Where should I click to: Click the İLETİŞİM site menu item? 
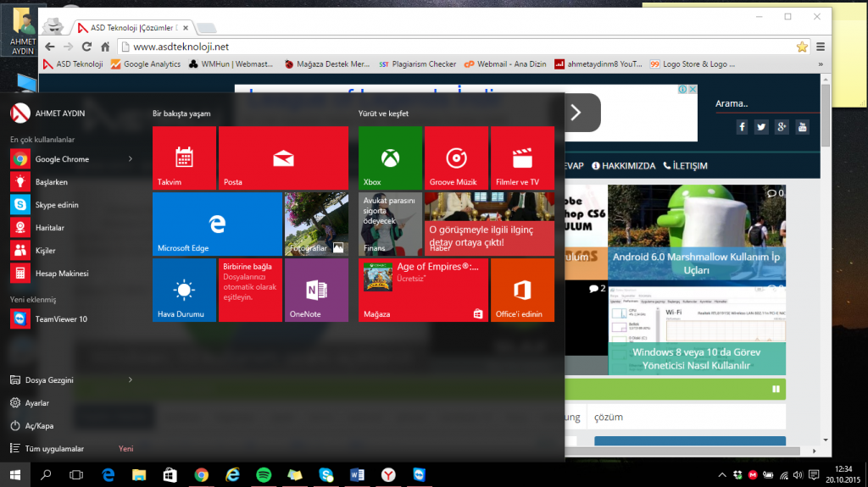click(x=685, y=166)
